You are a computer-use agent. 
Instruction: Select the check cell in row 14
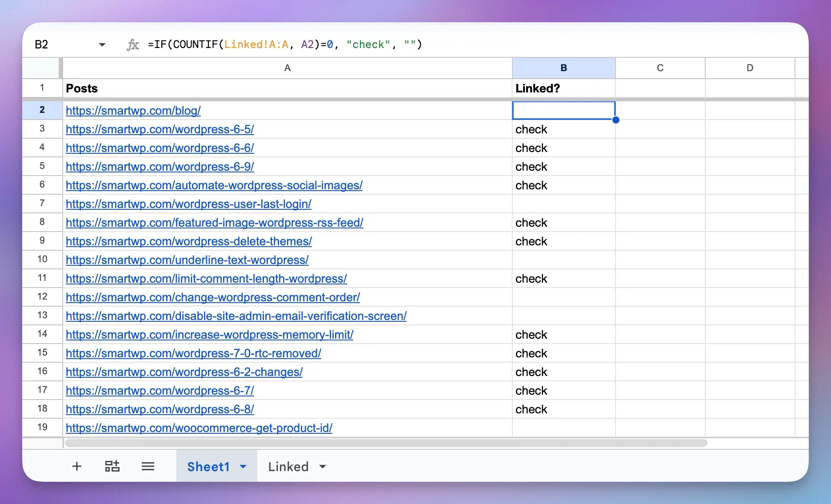tap(564, 335)
